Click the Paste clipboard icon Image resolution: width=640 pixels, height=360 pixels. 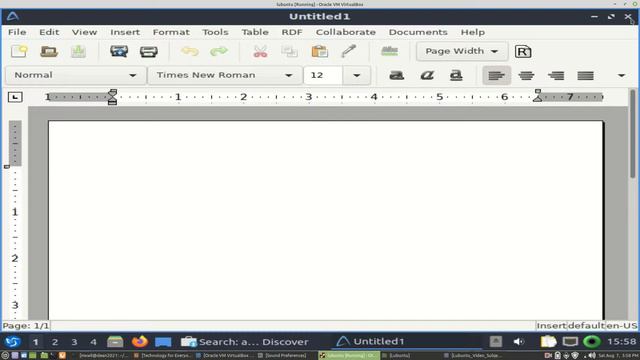tap(320, 51)
